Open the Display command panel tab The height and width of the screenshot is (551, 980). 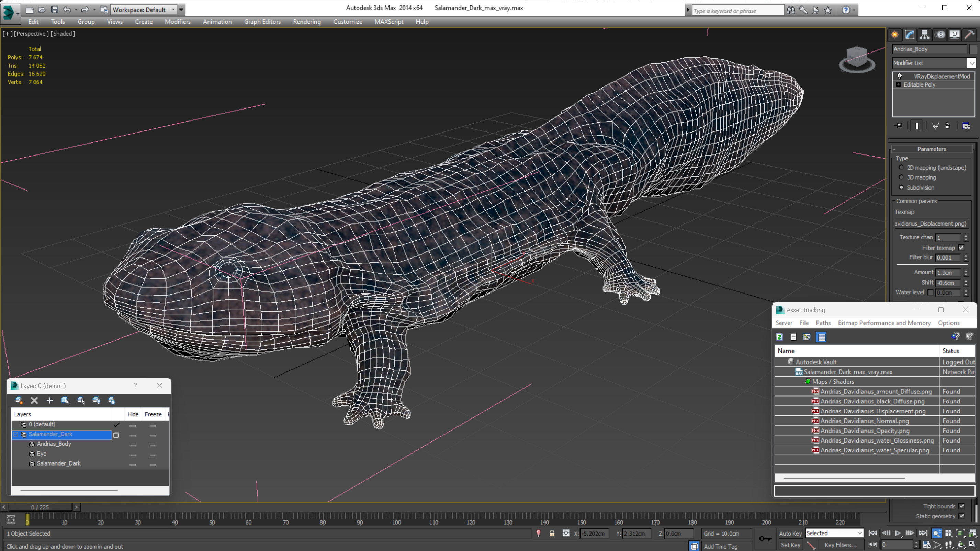pos(955,35)
